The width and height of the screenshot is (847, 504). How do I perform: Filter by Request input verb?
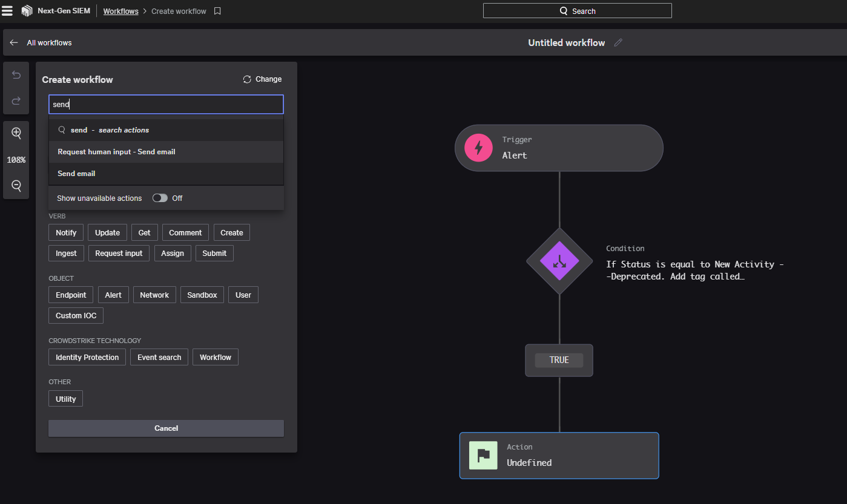coord(119,254)
